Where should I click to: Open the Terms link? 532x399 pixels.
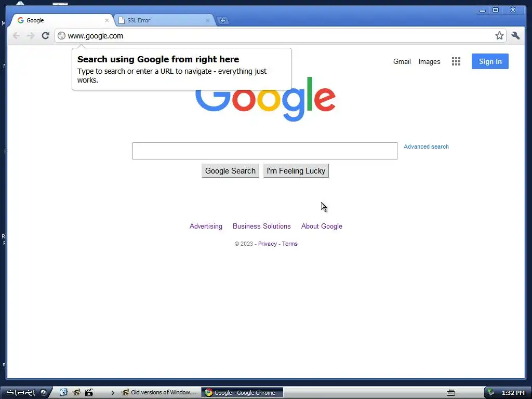point(289,244)
